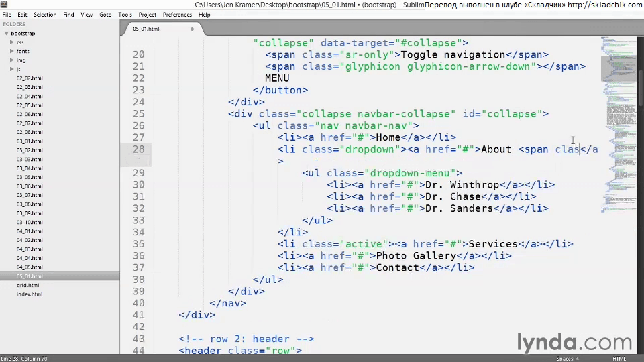Open 02_03.html in sidebar

[x=30, y=87]
